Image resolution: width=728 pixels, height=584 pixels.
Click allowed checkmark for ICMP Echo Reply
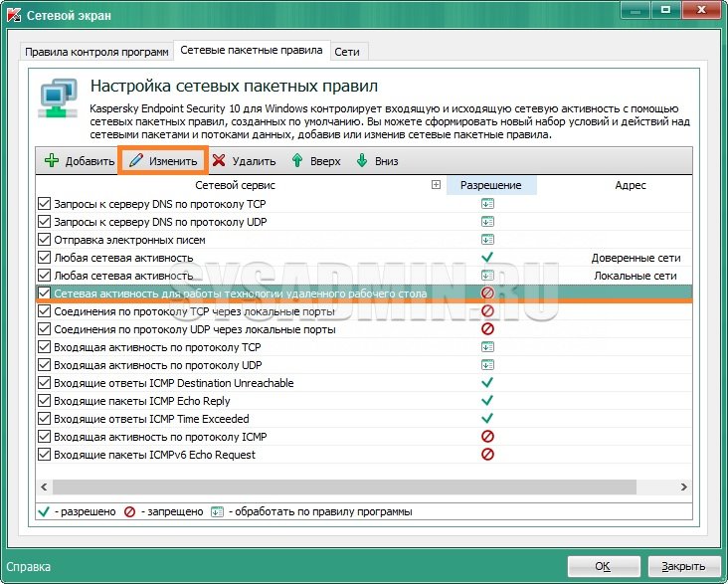487,401
